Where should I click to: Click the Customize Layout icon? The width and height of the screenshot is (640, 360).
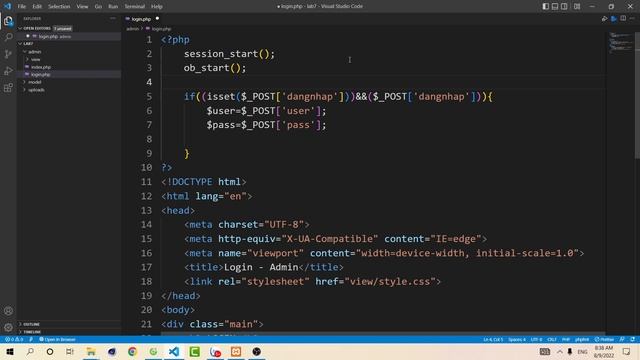tap(577, 6)
